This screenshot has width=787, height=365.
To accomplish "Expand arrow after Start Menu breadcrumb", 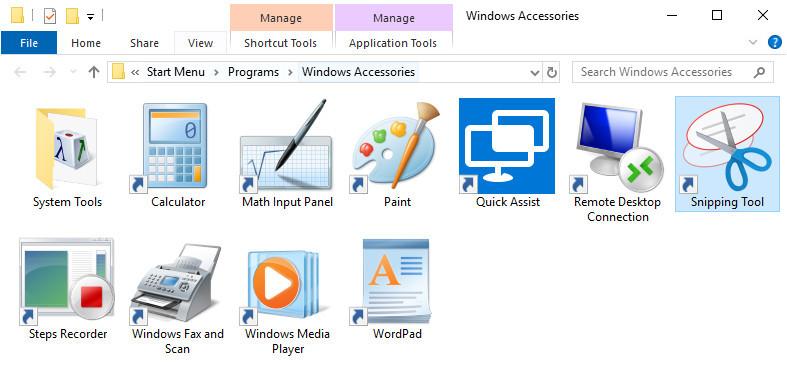I will click(216, 72).
